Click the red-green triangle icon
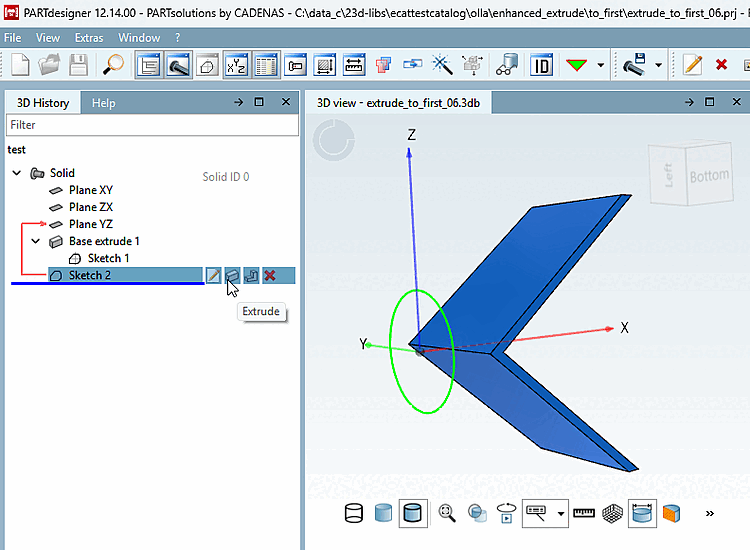Screen dimensions: 750x550 (576, 65)
